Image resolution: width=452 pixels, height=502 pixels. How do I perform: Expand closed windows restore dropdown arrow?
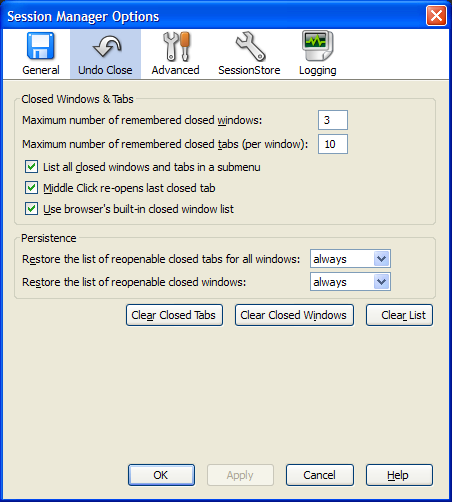[381, 282]
